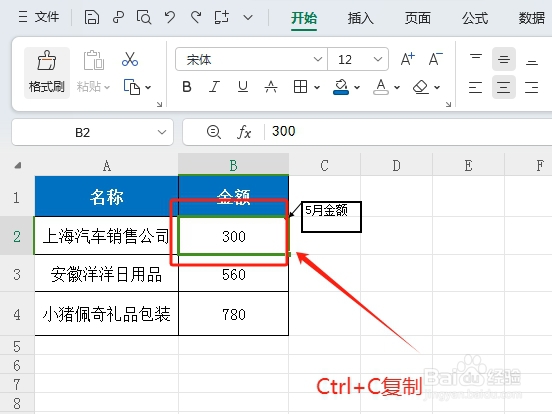This screenshot has height=414, width=552.
Task: Select cell containing 780
Action: point(233,314)
